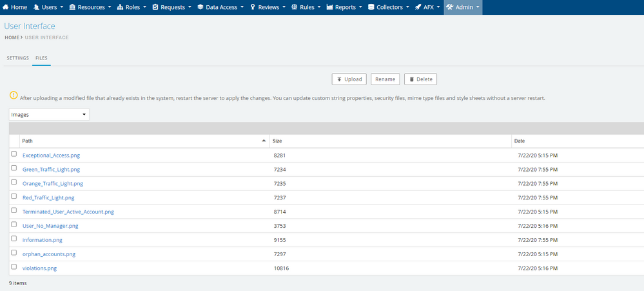Select the Red_Traffic_Light.png row checkbox
The width and height of the screenshot is (644, 291).
click(x=14, y=196)
